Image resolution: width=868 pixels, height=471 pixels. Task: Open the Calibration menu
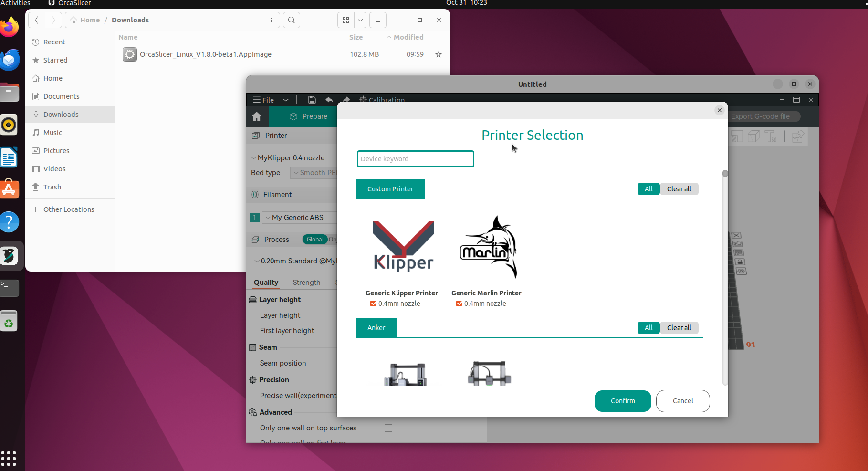coord(382,100)
